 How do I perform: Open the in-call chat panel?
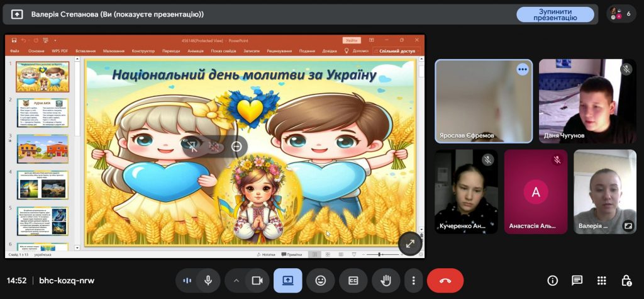point(577,281)
